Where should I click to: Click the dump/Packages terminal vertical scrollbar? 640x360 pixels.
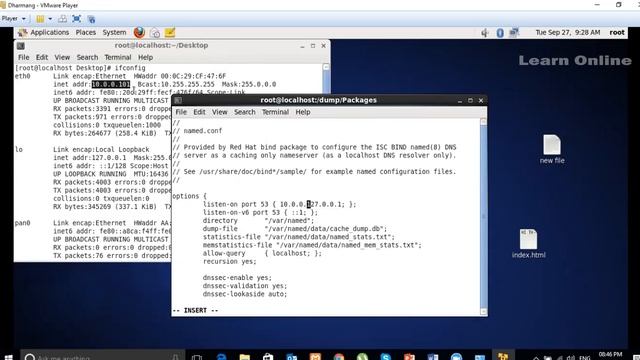[x=484, y=216]
